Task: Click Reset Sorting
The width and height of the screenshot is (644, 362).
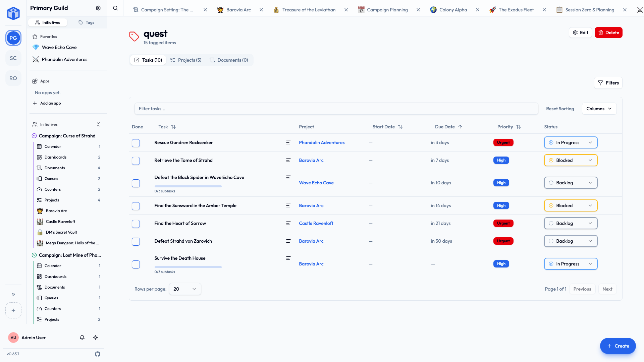Action: coord(560,109)
